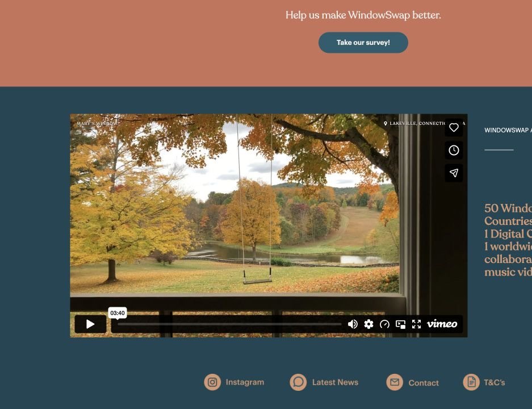Click the Latest News text link
Viewport: 532px width, 409px height.
(x=335, y=382)
